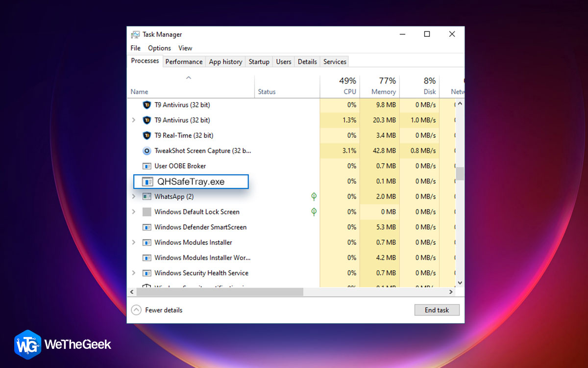Click the leaf icon beside Windows Default Lock Screen
588x368 pixels.
(314, 212)
